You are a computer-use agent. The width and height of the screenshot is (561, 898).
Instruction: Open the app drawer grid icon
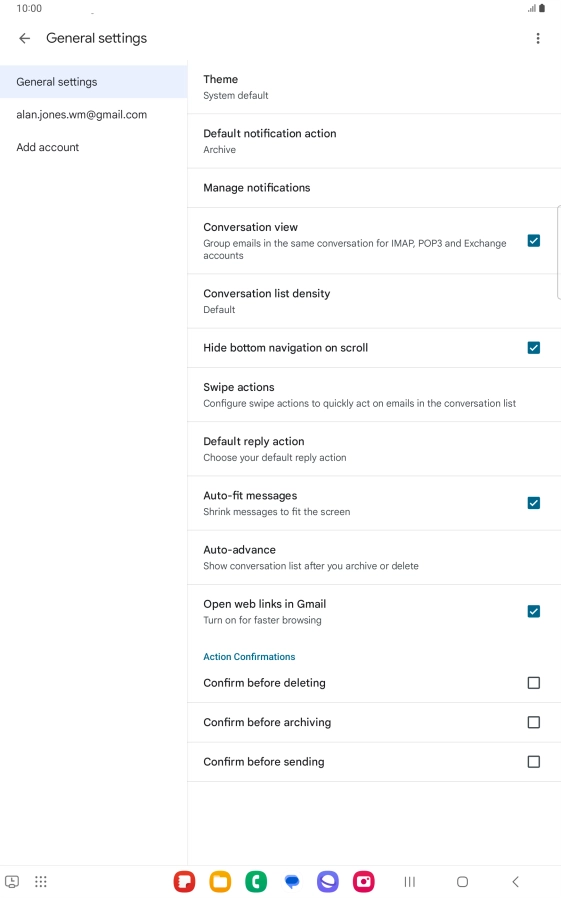[x=41, y=881]
